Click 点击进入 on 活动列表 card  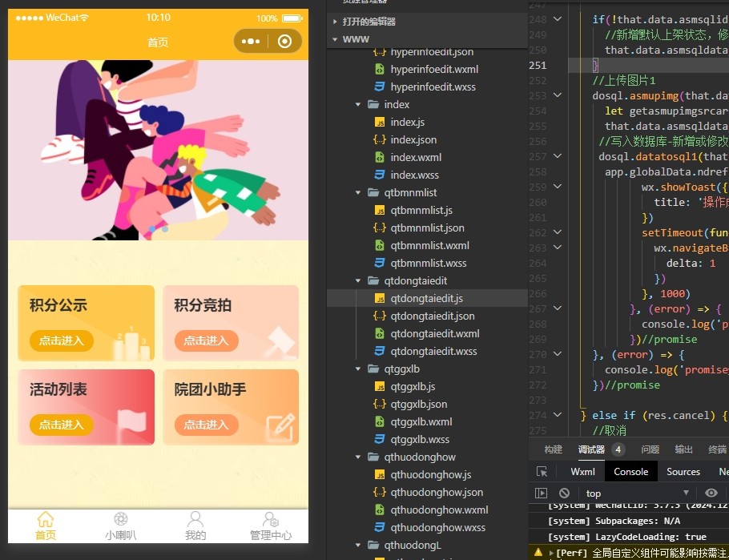62,425
